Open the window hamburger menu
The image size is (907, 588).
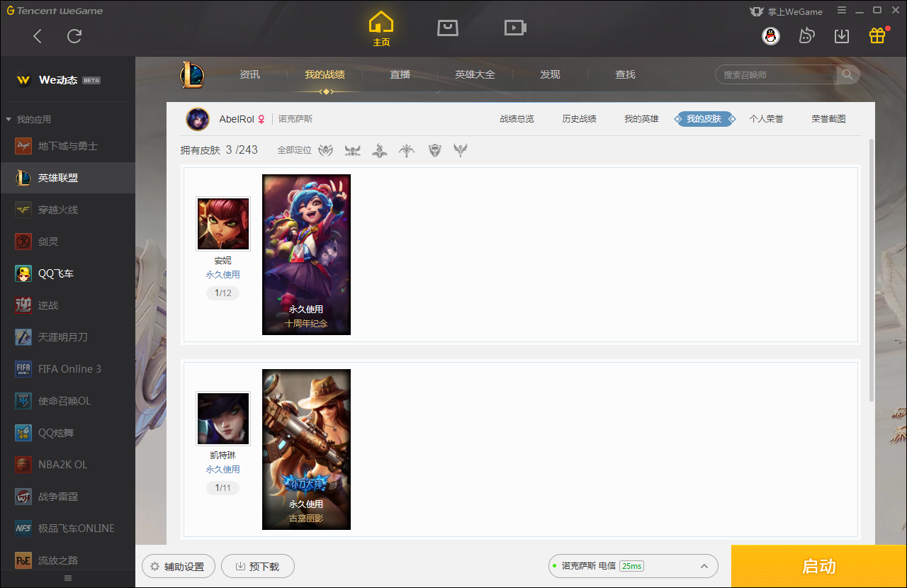(842, 11)
